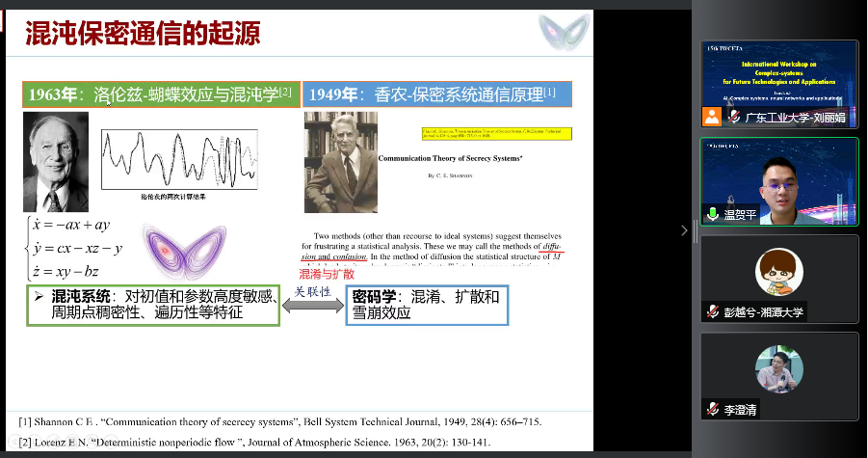Click the 关联性 label above the double arrow
This screenshot has width=868, height=458.
click(x=312, y=291)
